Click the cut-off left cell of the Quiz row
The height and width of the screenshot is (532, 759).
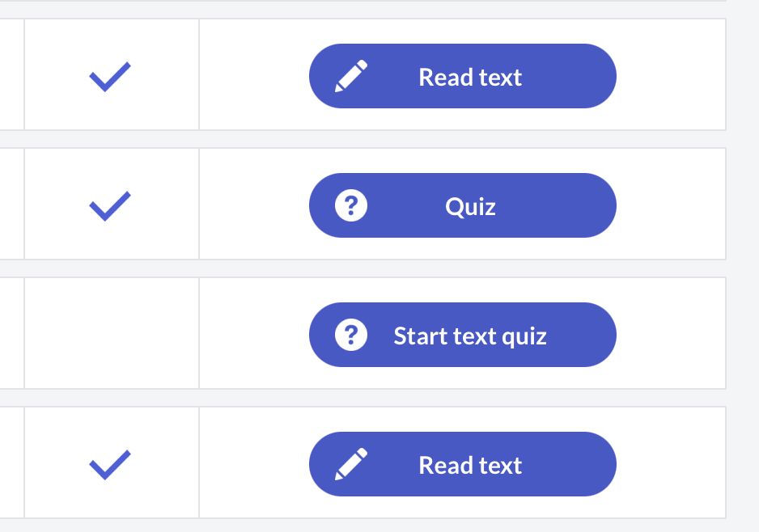[x=11, y=204]
